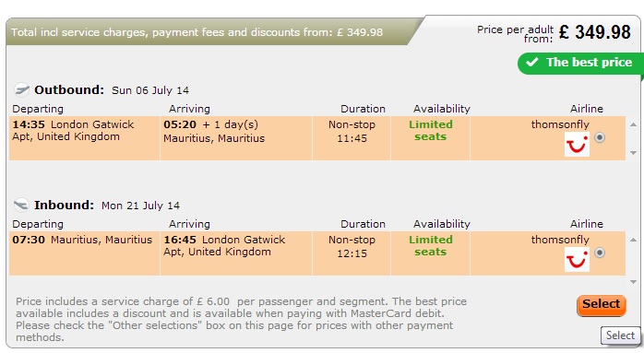Select the outbound thomsonfly flight radio button
The height and width of the screenshot is (353, 644).
point(600,137)
